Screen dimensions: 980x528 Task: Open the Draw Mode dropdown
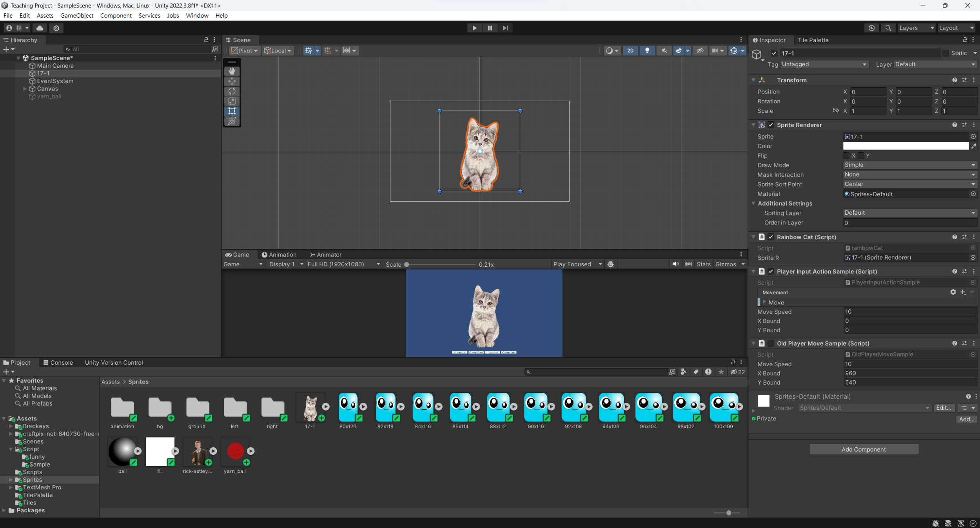pyautogui.click(x=909, y=165)
